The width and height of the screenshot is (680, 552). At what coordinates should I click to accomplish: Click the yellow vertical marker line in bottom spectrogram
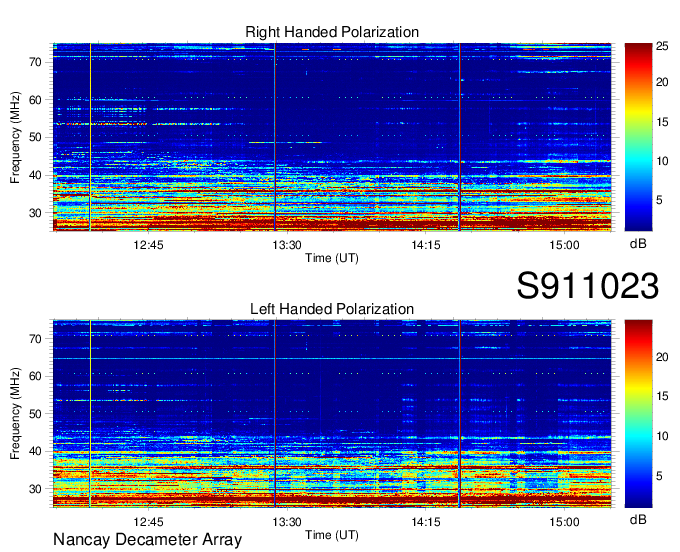[90, 414]
